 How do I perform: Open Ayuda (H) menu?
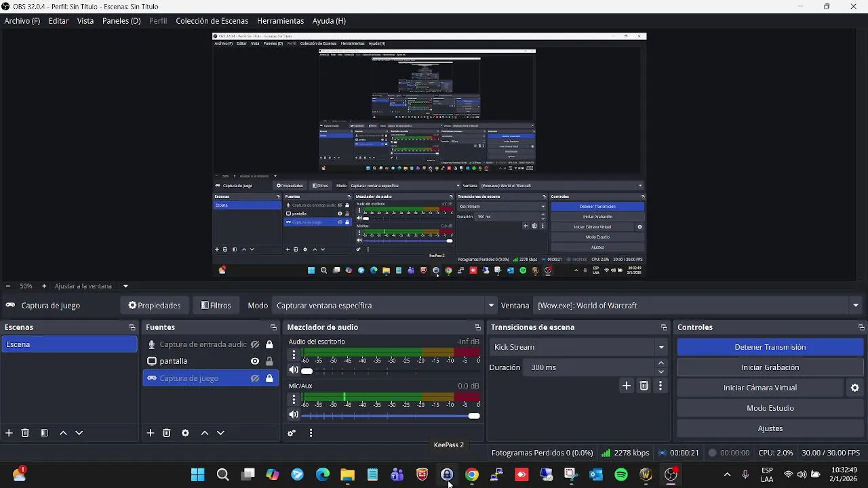pyautogui.click(x=329, y=21)
